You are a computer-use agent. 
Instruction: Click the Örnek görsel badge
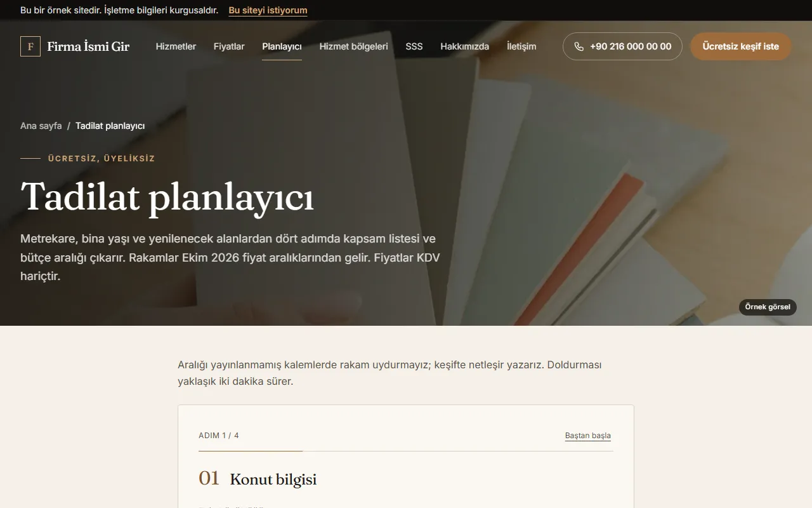767,307
